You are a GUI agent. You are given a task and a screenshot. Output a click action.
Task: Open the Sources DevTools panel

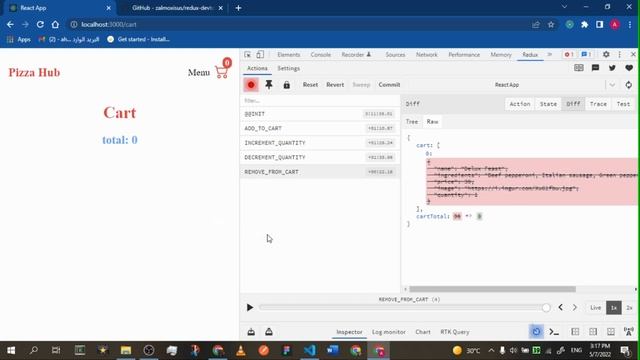[395, 55]
